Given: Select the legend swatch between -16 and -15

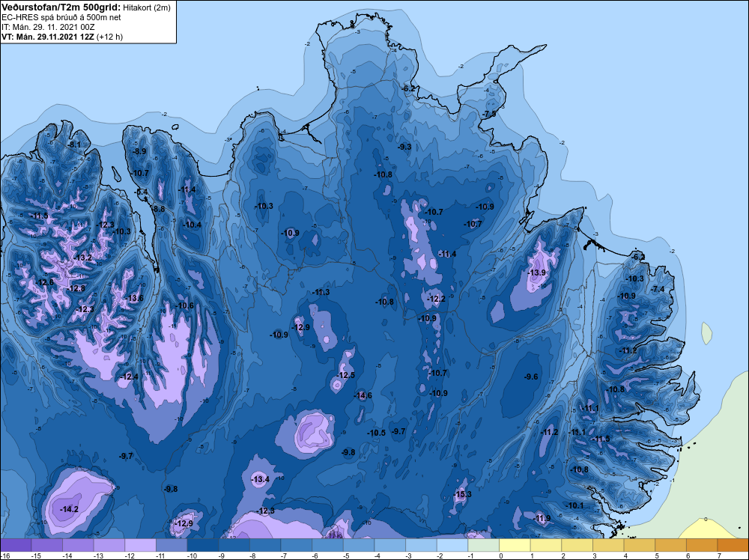Looking at the screenshot, I should 16,545.
